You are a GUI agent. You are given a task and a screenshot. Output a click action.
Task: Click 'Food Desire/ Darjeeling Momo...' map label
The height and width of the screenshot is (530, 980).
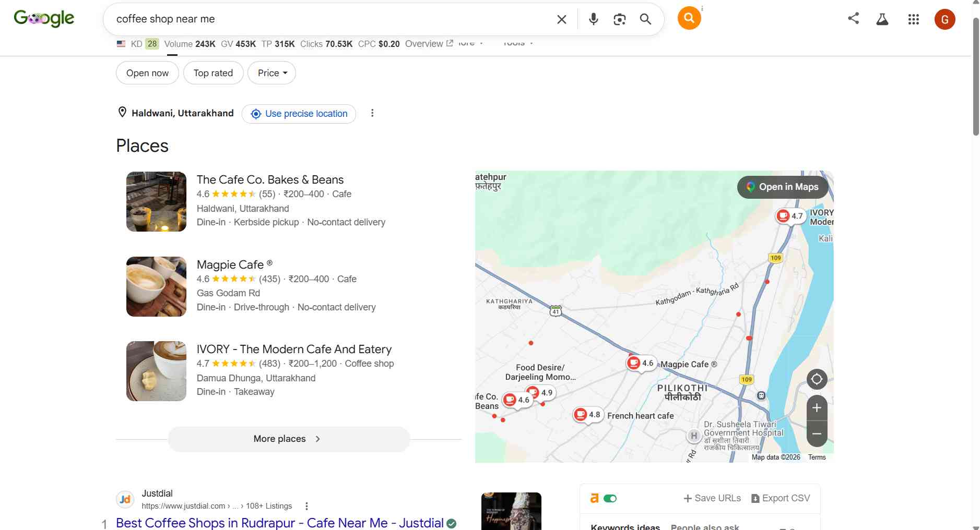pyautogui.click(x=540, y=372)
